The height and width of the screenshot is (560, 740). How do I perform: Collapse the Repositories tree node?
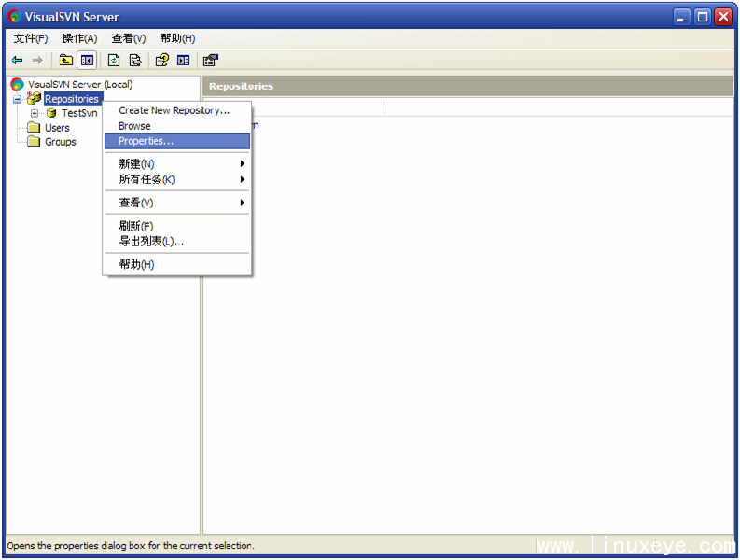pyautogui.click(x=18, y=99)
